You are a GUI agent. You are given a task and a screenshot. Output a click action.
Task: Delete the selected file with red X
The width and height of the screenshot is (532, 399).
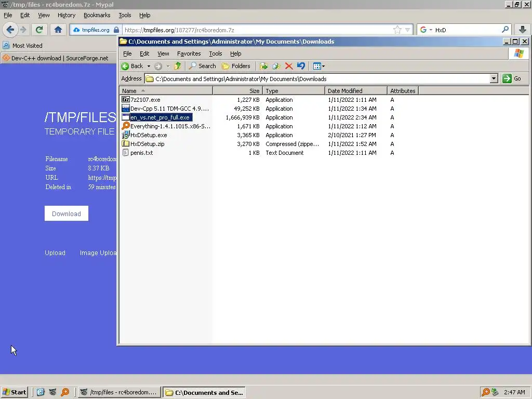pyautogui.click(x=289, y=66)
